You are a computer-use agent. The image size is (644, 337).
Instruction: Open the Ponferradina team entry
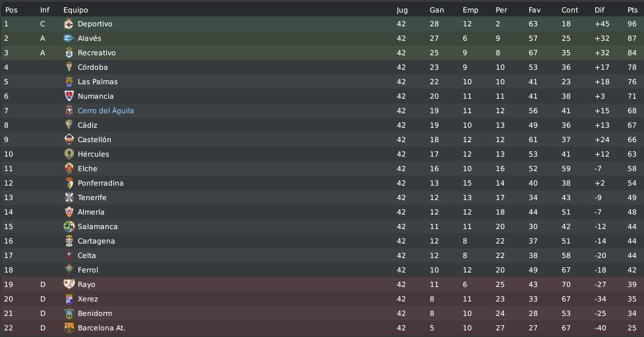point(101,183)
